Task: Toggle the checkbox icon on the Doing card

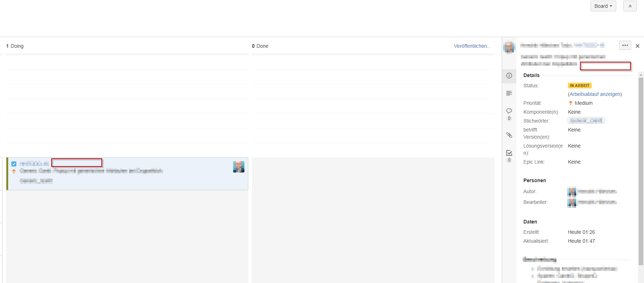Action: (x=14, y=164)
